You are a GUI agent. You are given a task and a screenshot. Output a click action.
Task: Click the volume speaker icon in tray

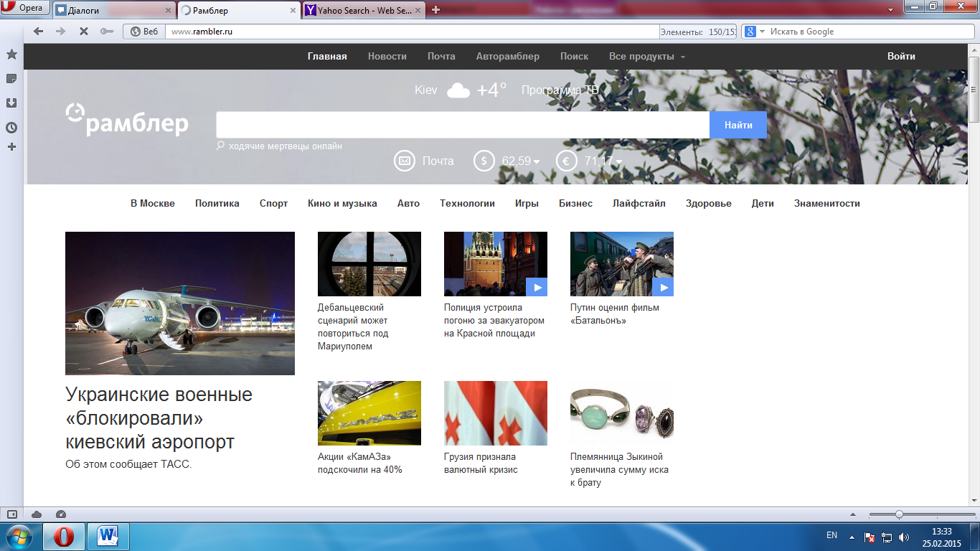coord(904,537)
